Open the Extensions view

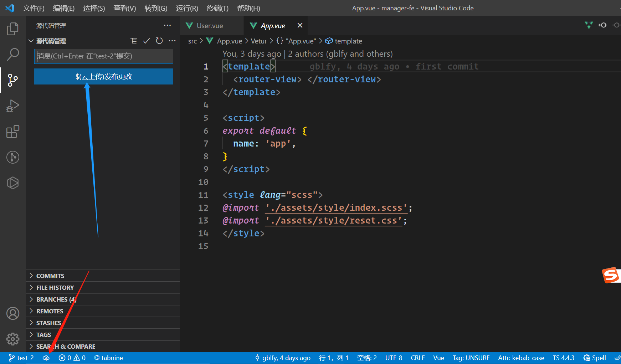(x=13, y=132)
